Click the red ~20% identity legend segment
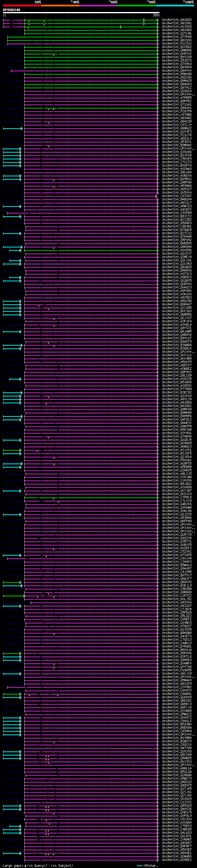The width and height of the screenshot is (197, 868). [22, 6]
